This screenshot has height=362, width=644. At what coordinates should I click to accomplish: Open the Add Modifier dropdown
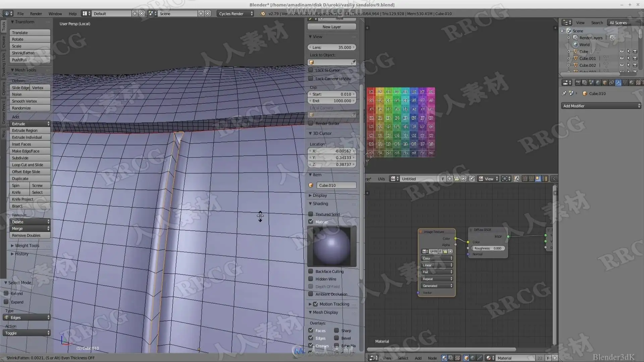click(601, 106)
